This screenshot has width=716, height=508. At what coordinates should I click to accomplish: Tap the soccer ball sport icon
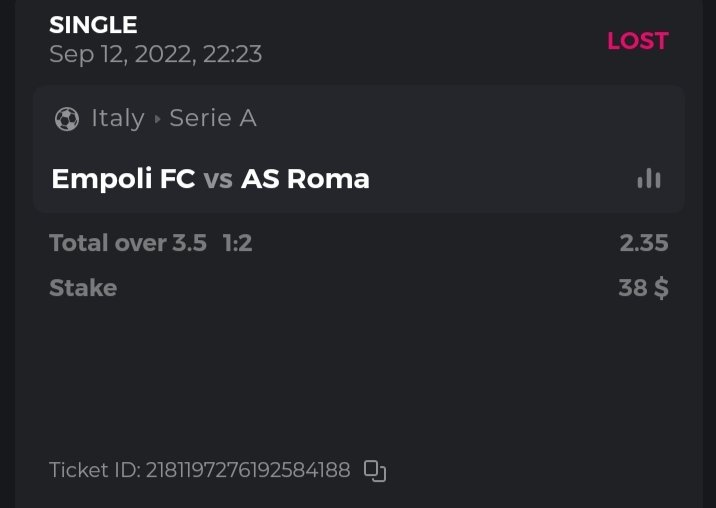click(67, 119)
